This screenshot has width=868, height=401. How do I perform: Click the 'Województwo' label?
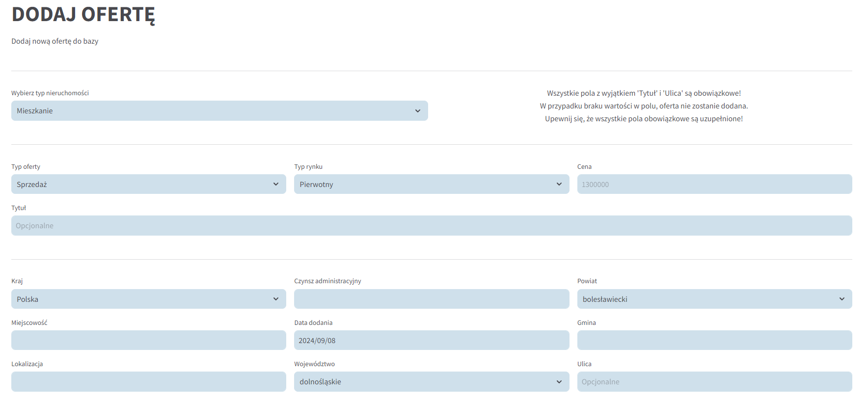[314, 364]
